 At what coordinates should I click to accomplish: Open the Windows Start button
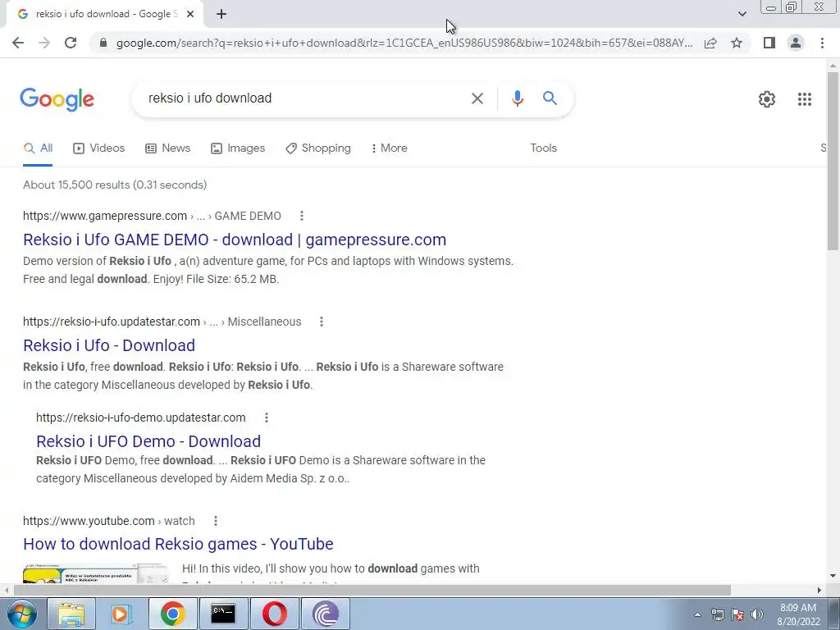pyautogui.click(x=21, y=614)
